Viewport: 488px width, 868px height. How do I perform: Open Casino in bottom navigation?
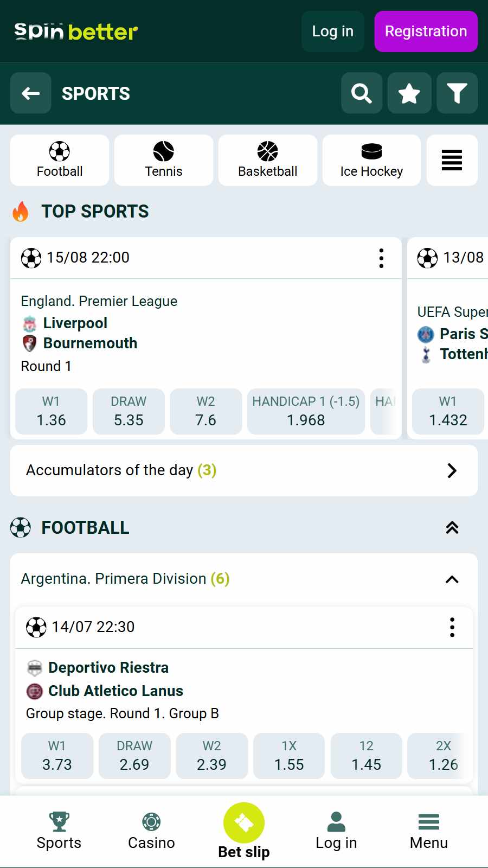151,831
